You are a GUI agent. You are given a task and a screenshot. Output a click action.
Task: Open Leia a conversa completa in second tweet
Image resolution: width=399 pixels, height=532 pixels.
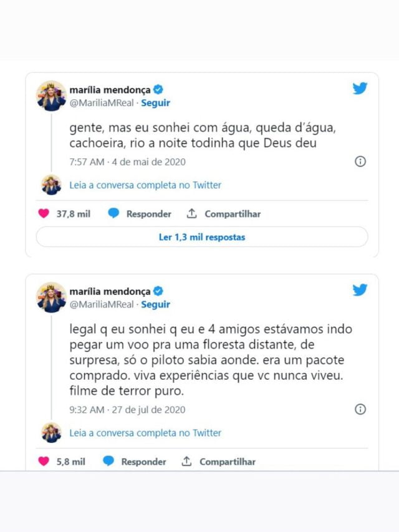[x=145, y=433]
